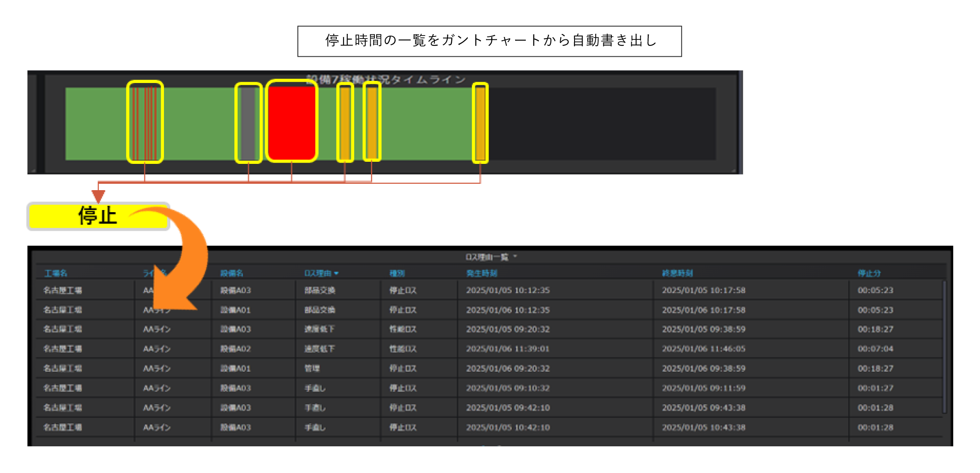Click the loss table vertical scrollbar
Screen dimensions: 980x473
[x=944, y=346]
